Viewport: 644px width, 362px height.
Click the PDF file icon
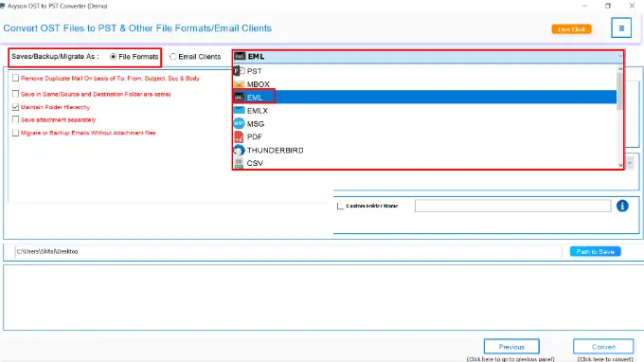pos(239,136)
